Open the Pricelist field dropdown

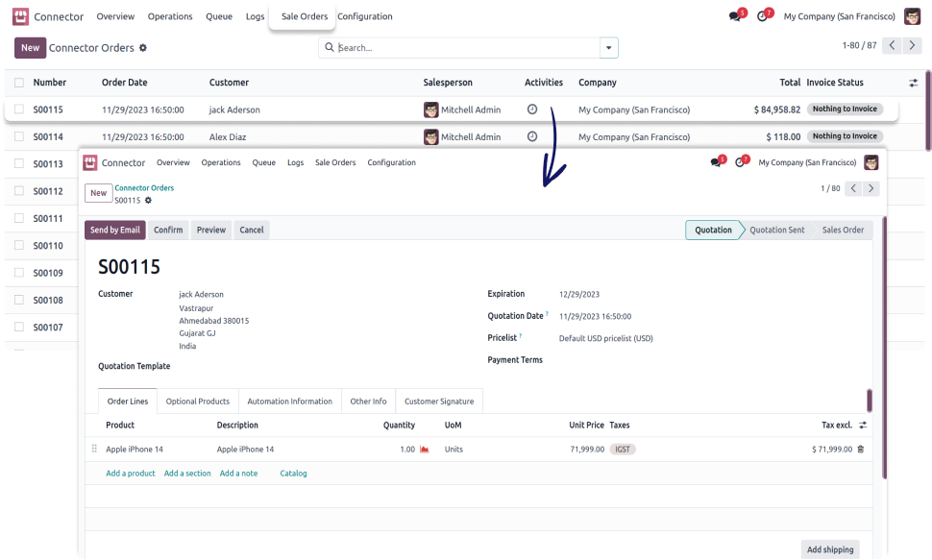pyautogui.click(x=605, y=338)
